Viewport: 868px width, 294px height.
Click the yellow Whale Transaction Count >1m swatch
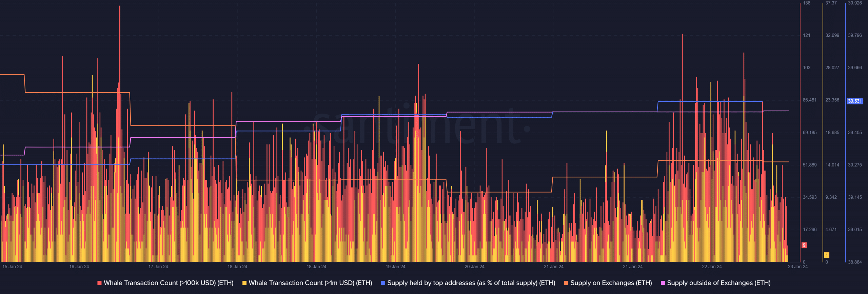pyautogui.click(x=244, y=283)
